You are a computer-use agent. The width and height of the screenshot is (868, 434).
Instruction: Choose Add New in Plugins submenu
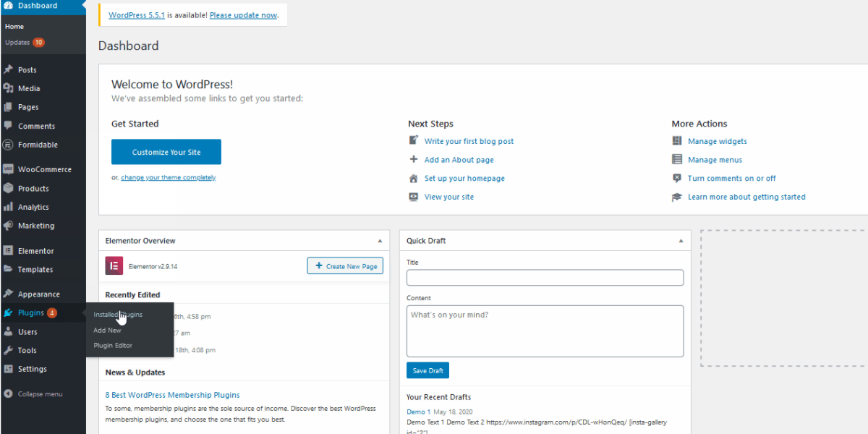tap(107, 331)
